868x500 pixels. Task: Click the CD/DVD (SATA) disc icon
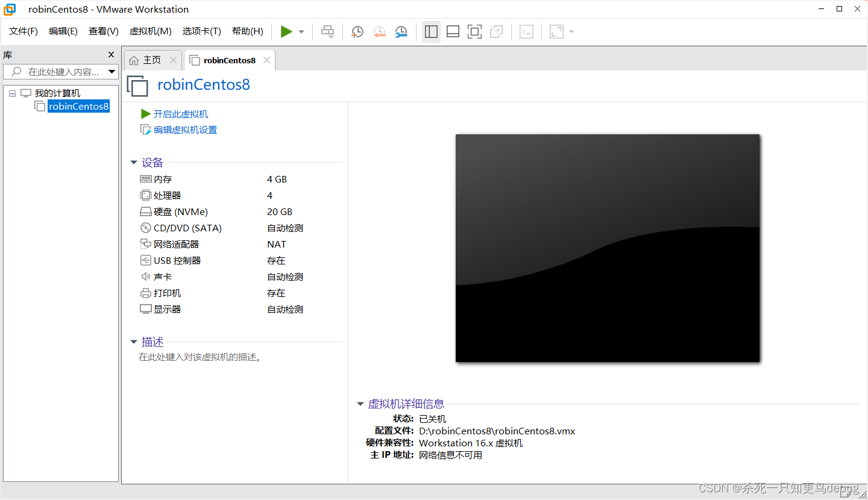(x=146, y=228)
